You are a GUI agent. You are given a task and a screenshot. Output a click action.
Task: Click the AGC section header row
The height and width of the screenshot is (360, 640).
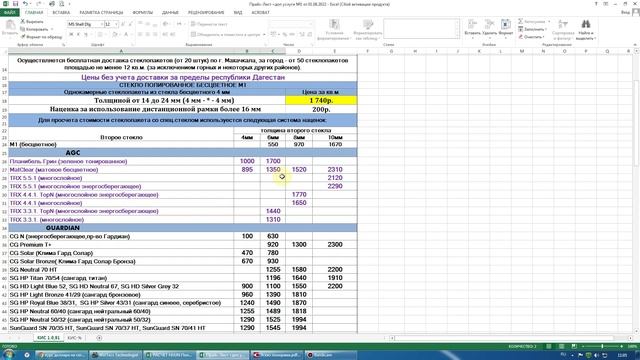(x=182, y=153)
